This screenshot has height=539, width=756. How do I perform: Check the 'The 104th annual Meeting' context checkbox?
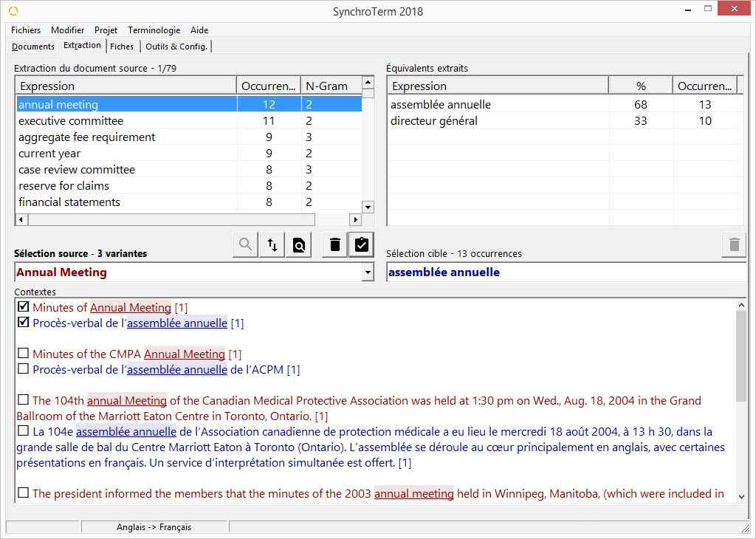coord(24,400)
